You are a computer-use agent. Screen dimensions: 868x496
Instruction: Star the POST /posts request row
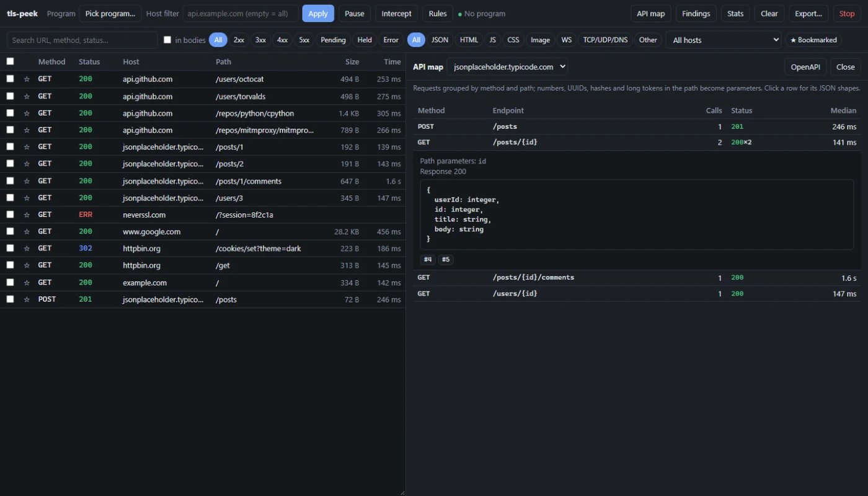click(x=27, y=299)
